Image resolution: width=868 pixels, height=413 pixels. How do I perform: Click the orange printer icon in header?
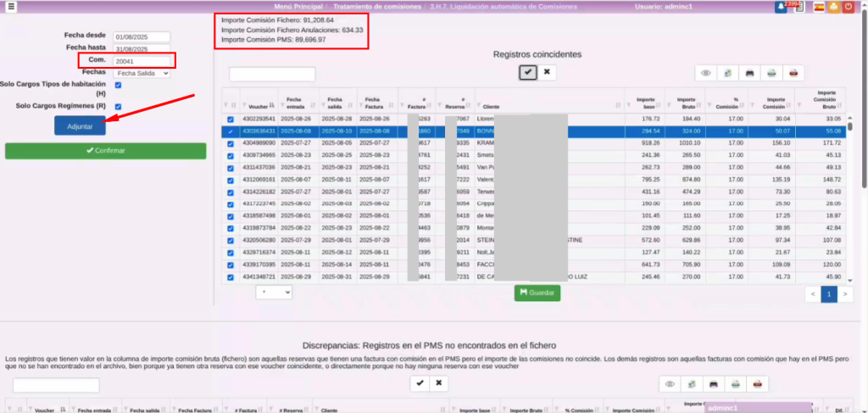[834, 7]
